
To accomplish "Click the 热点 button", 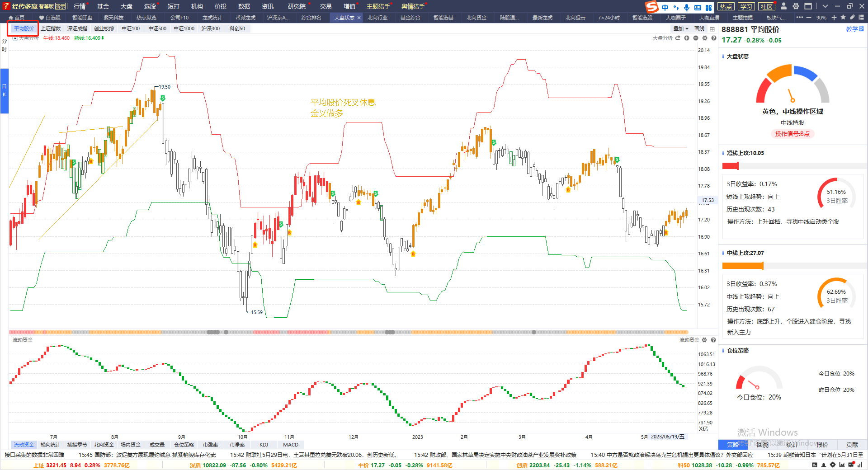I will tap(726, 6).
